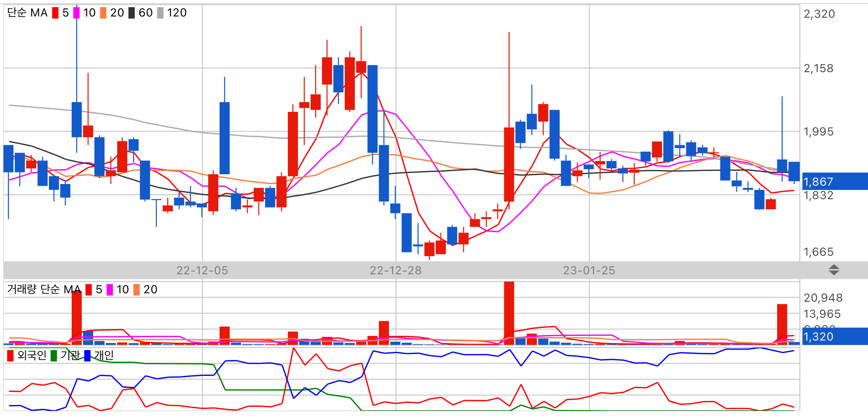The height and width of the screenshot is (419, 868).
Task: Click the 거래량 단순 MA legend label
Action: click(44, 289)
